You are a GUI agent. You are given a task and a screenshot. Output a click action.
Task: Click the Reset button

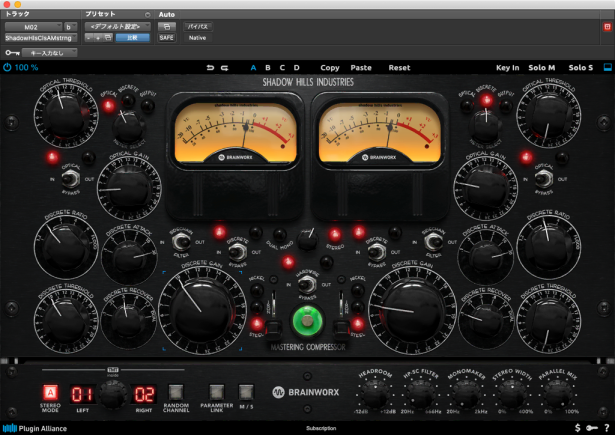tap(399, 68)
